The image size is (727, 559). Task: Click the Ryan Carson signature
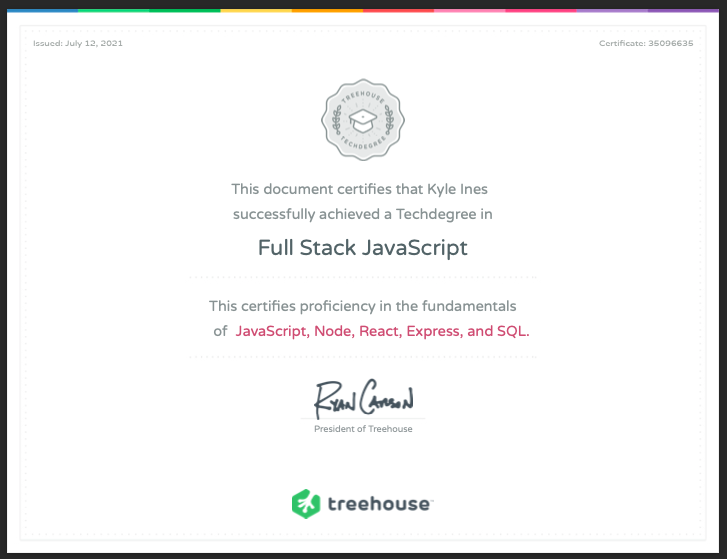coord(364,398)
